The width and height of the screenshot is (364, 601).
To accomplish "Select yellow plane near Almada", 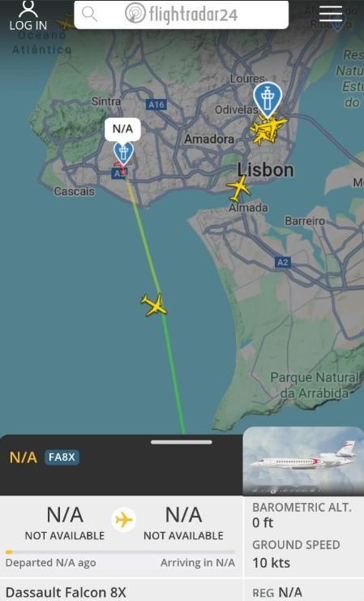I will [x=238, y=188].
